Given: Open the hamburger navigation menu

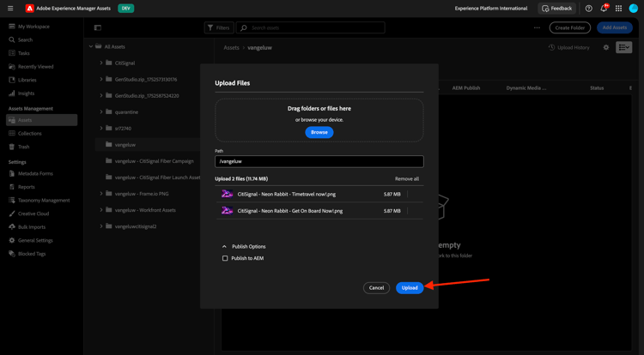Looking at the screenshot, I should (x=10, y=9).
